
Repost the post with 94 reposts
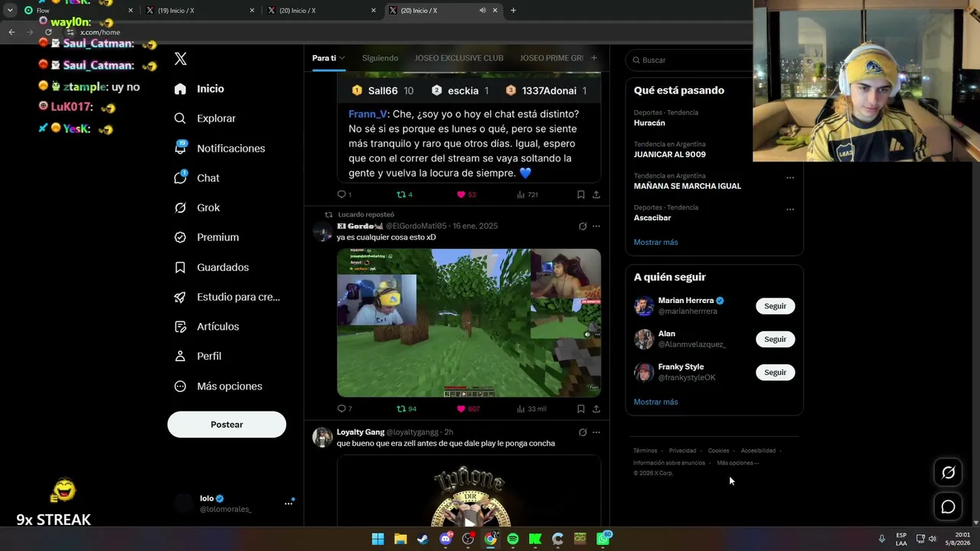pos(407,409)
